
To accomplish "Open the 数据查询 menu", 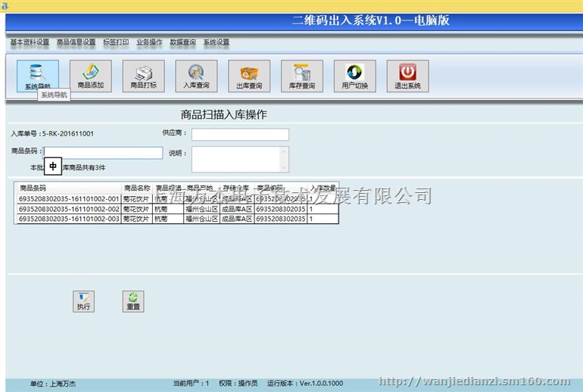I will 182,42.
